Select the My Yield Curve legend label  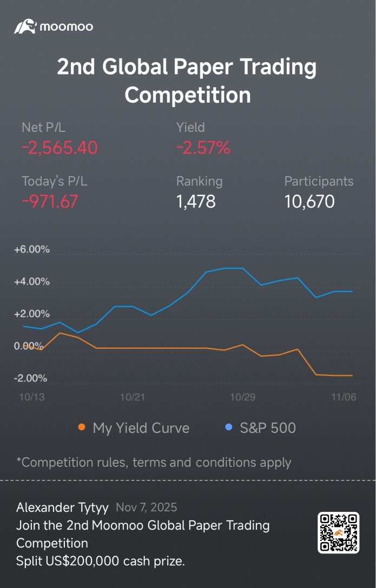coord(141,428)
